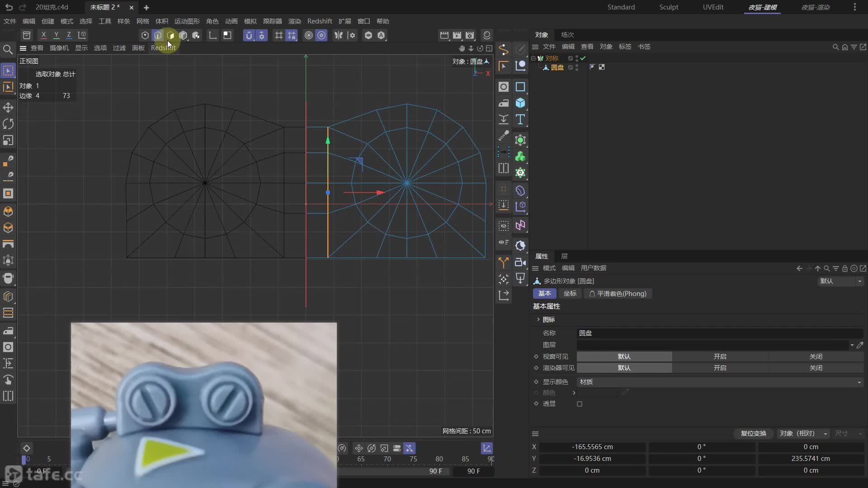Image resolution: width=868 pixels, height=488 pixels.
Task: Select the Scale tool in left toolbar
Action: pyautogui.click(x=8, y=141)
